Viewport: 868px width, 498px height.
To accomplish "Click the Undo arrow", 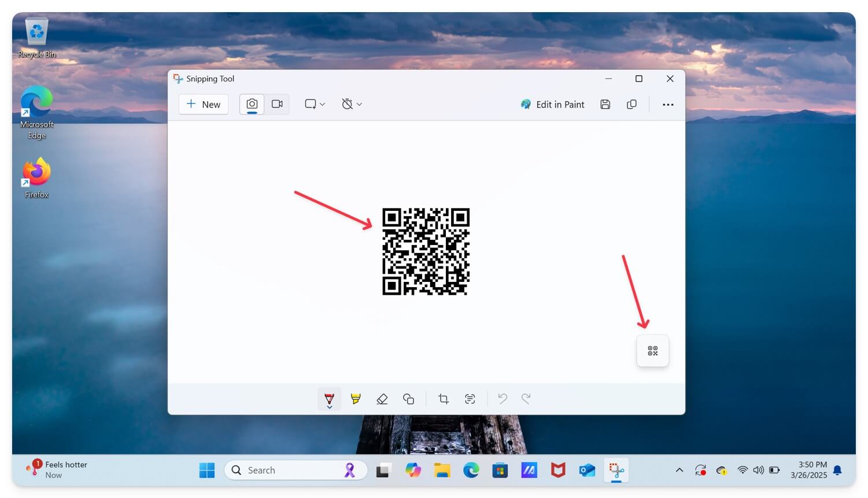I will pos(503,399).
